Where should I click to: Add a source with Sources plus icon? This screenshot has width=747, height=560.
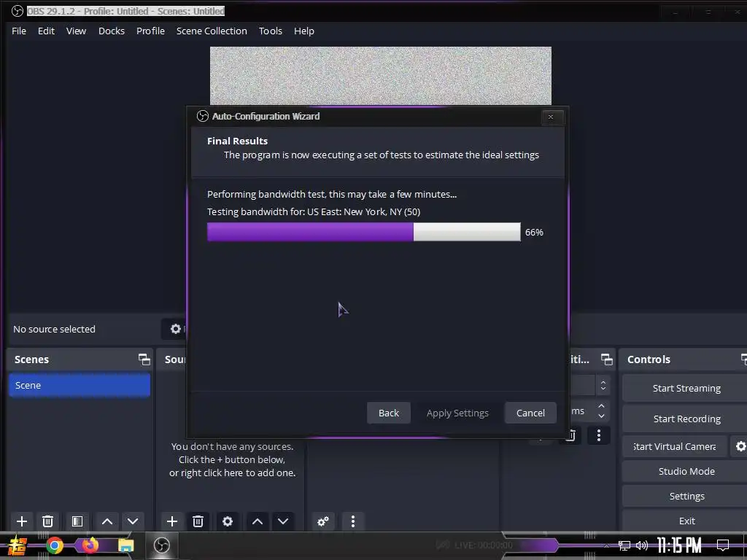172,521
